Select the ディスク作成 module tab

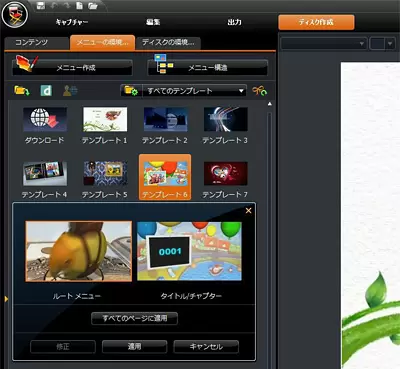(316, 22)
